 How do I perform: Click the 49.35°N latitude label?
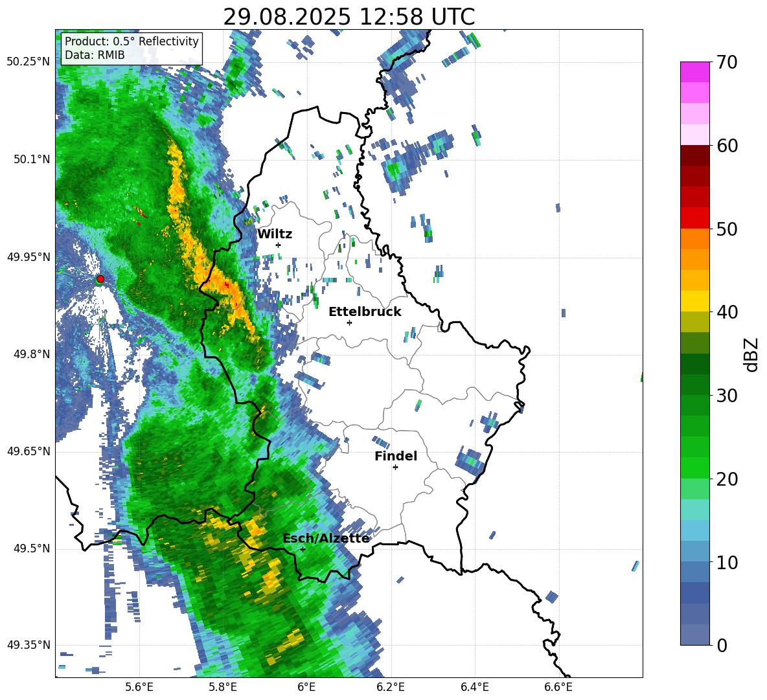(29, 645)
